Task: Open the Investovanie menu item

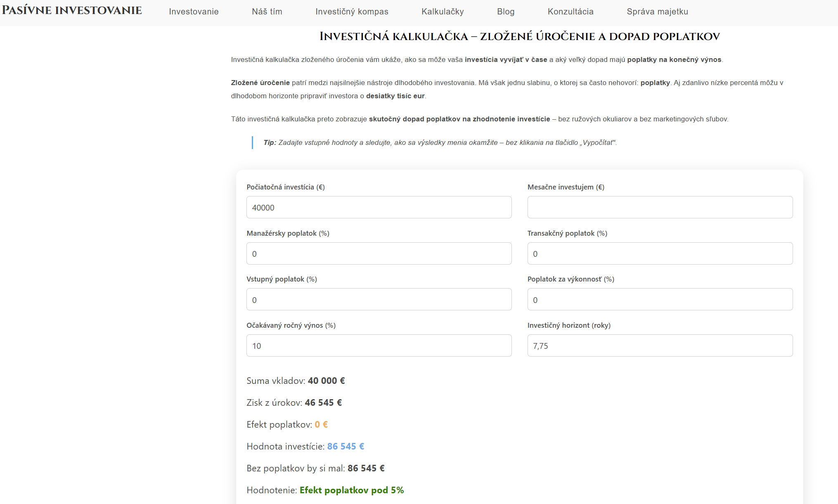Action: (x=194, y=12)
